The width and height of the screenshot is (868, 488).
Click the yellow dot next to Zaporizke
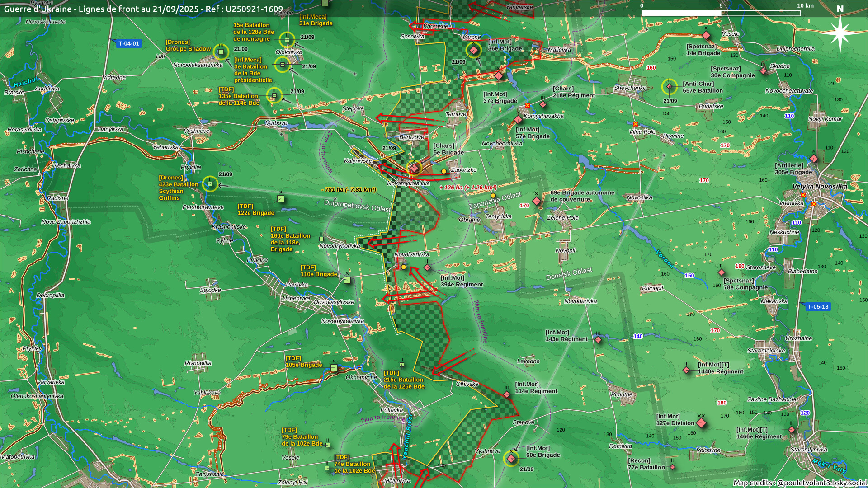tap(444, 171)
